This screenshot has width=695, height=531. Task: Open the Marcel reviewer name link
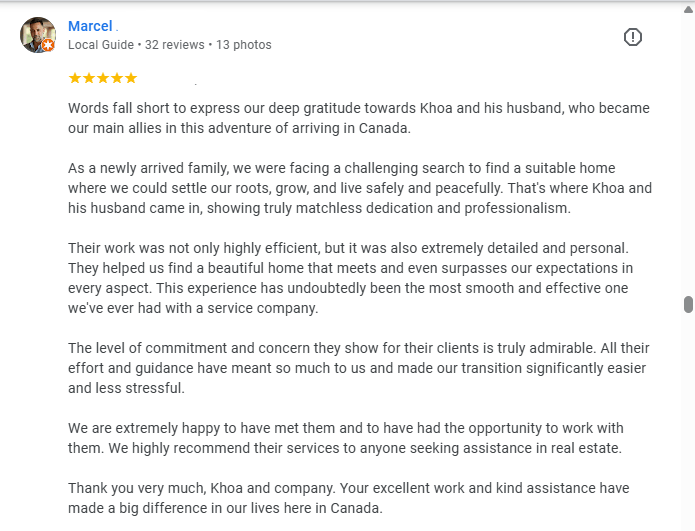coord(90,26)
